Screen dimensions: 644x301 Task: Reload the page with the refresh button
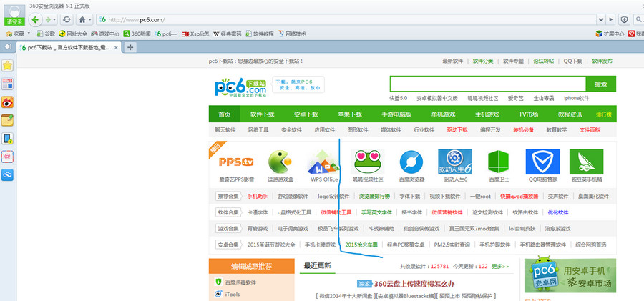tap(67, 19)
